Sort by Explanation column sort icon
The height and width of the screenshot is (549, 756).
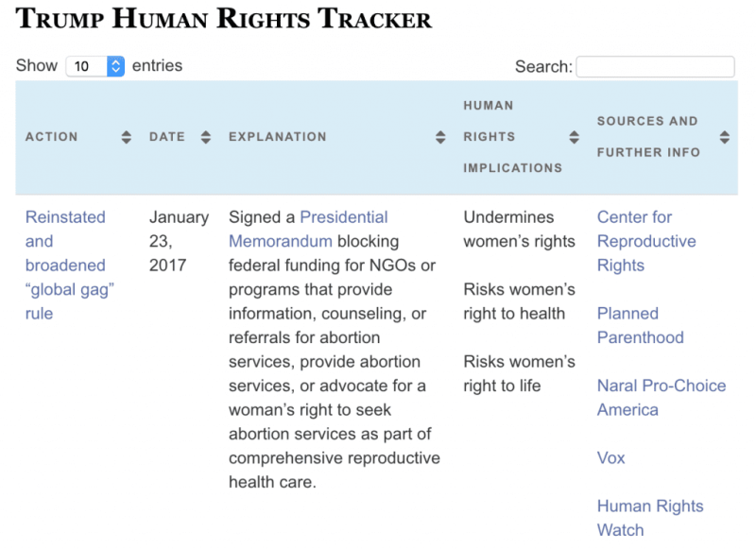click(x=440, y=137)
